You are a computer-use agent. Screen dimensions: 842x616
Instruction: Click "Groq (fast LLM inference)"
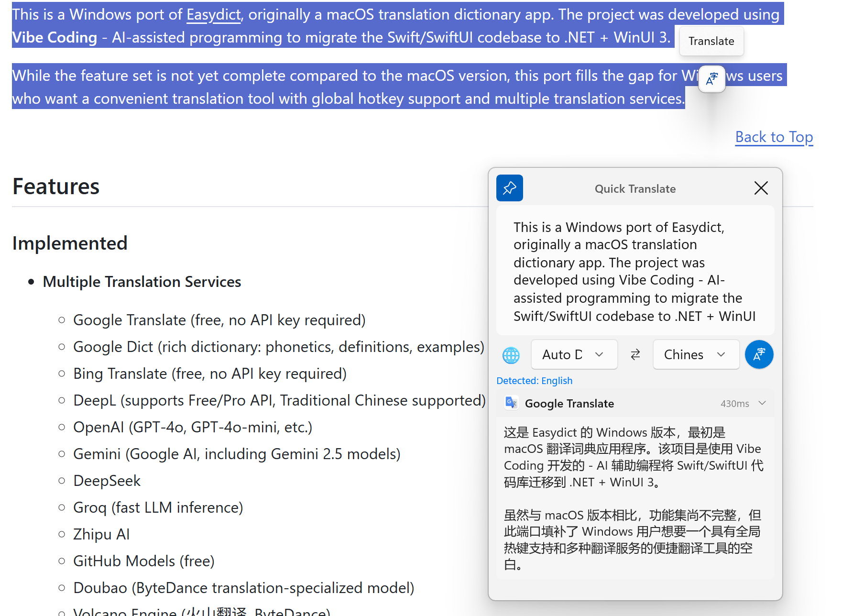(x=158, y=507)
